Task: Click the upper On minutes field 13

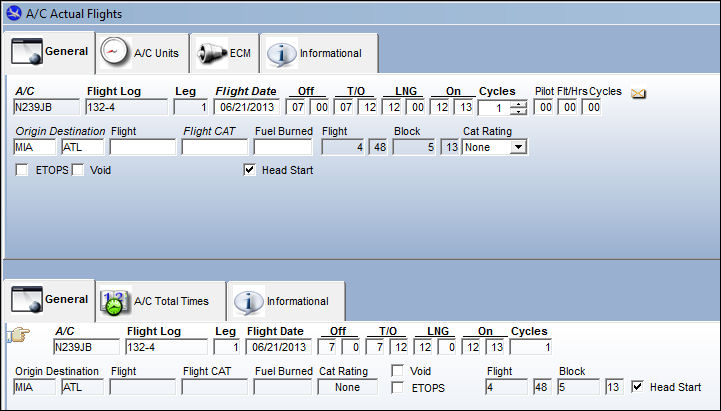Action: click(465, 107)
